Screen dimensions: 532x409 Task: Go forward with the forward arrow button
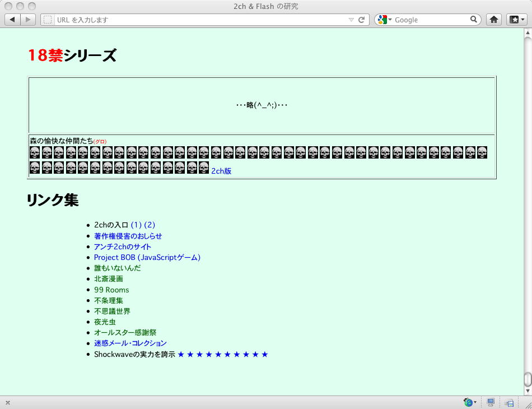[28, 20]
